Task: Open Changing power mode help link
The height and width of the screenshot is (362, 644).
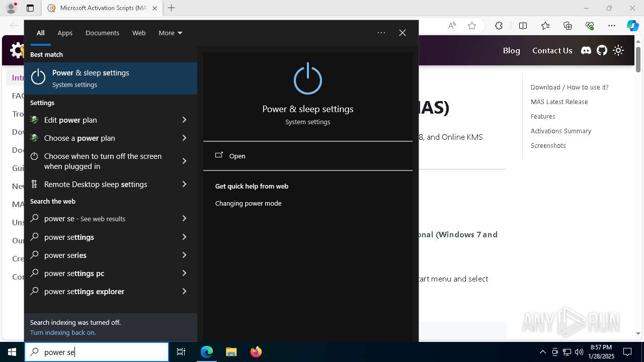Action: (248, 203)
